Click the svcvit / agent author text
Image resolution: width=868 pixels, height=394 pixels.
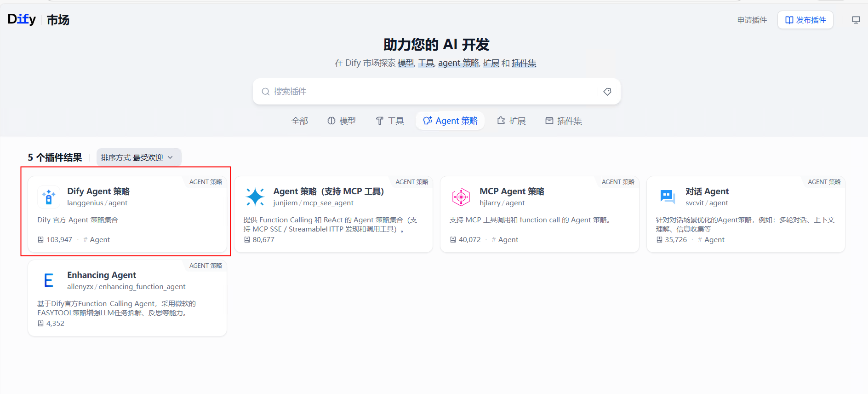707,203
